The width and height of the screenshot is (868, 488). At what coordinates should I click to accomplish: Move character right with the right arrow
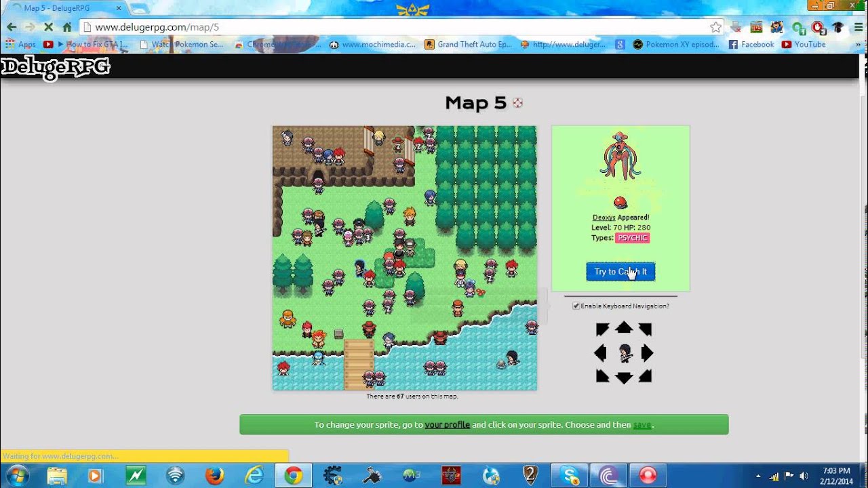point(647,352)
